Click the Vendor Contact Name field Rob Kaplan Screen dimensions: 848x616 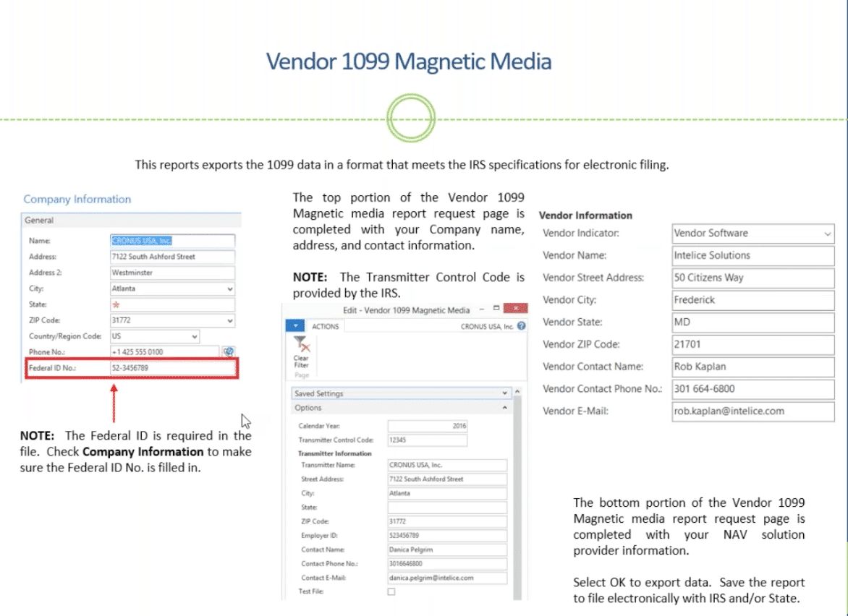752,367
